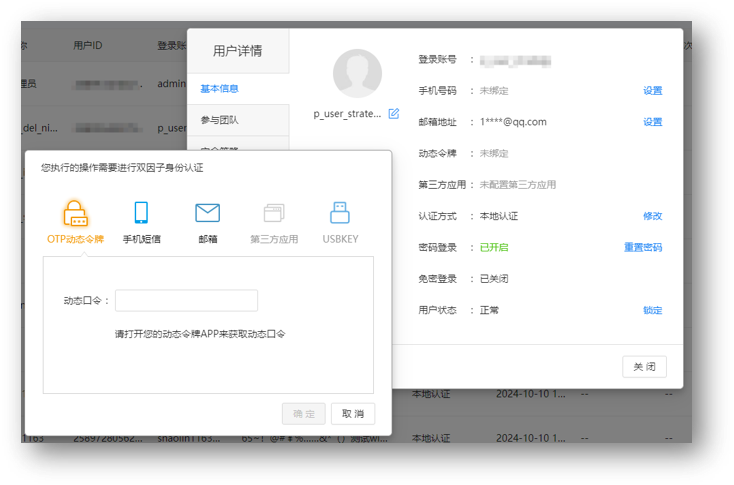Click the user avatar image
The image size is (734, 485).
pos(357,74)
